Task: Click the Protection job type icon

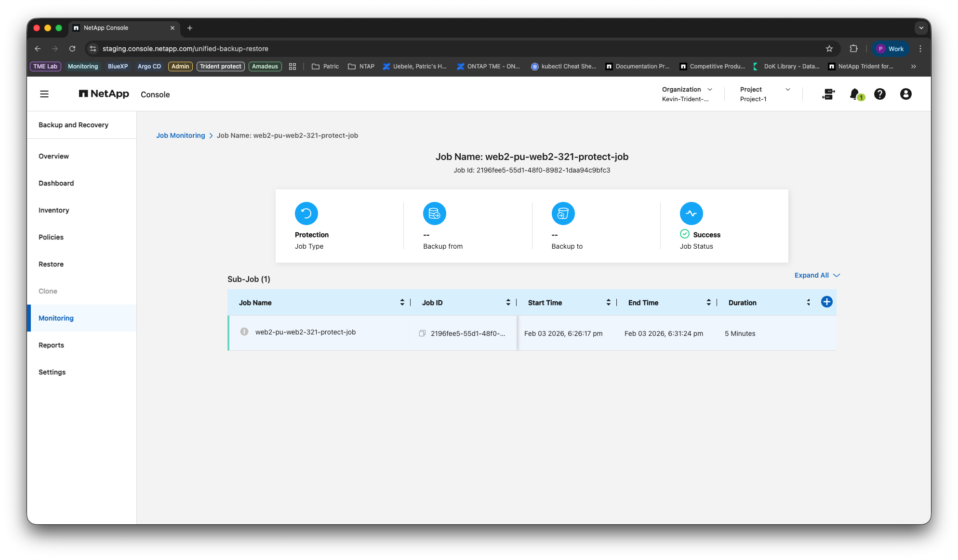Action: click(x=306, y=213)
